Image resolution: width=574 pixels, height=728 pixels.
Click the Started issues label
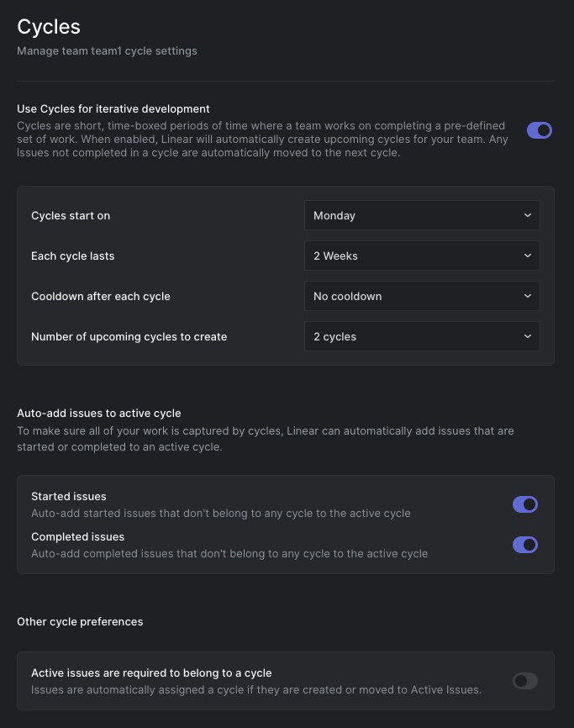(69, 497)
